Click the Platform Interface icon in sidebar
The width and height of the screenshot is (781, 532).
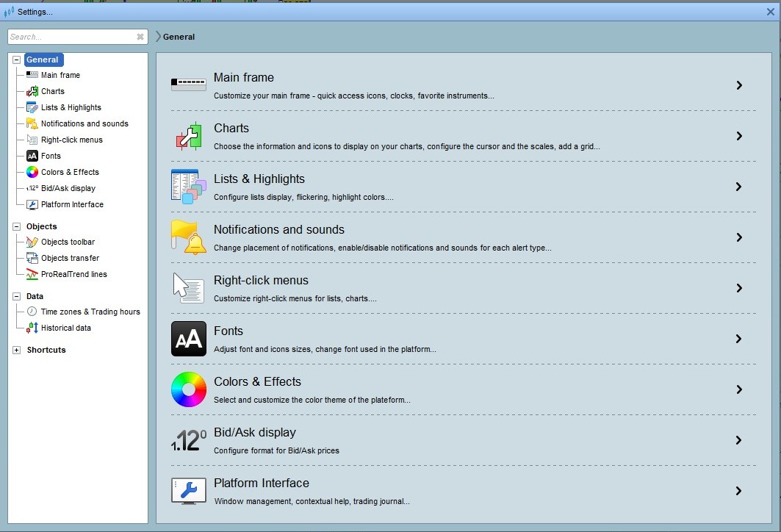click(x=32, y=204)
